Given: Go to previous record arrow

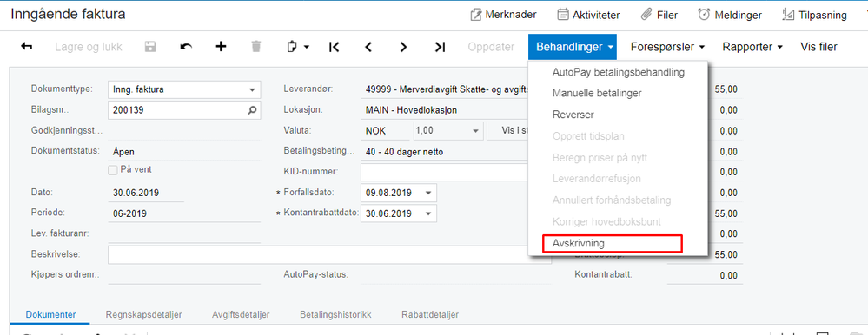Looking at the screenshot, I should tap(368, 47).
